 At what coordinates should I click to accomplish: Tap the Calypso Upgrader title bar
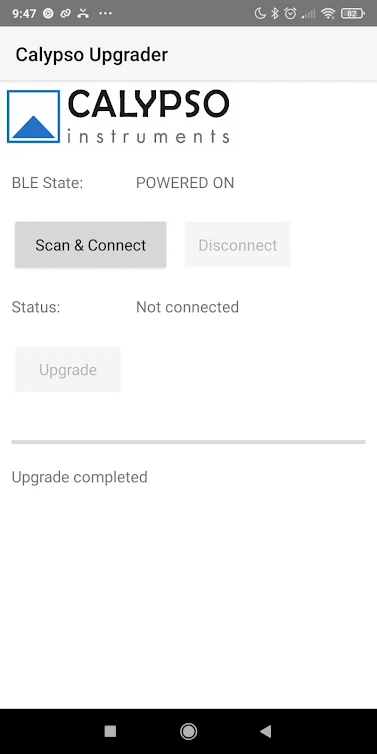[188, 54]
